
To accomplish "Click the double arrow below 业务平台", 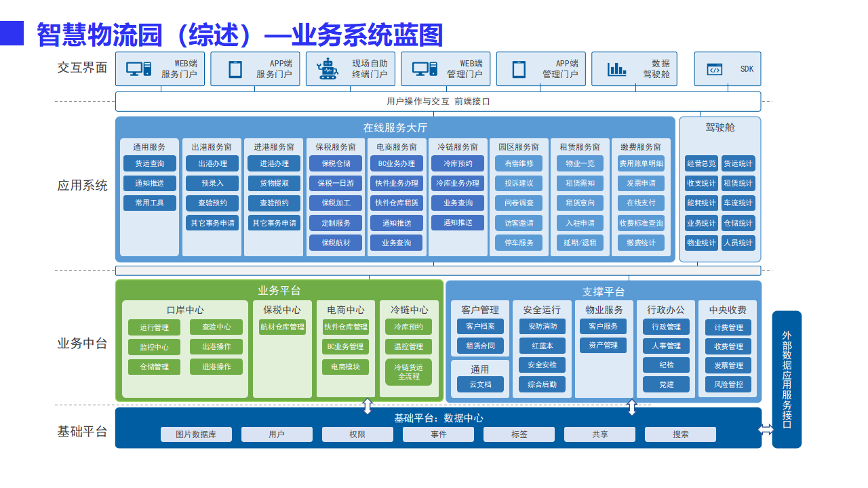I will click(x=368, y=406).
